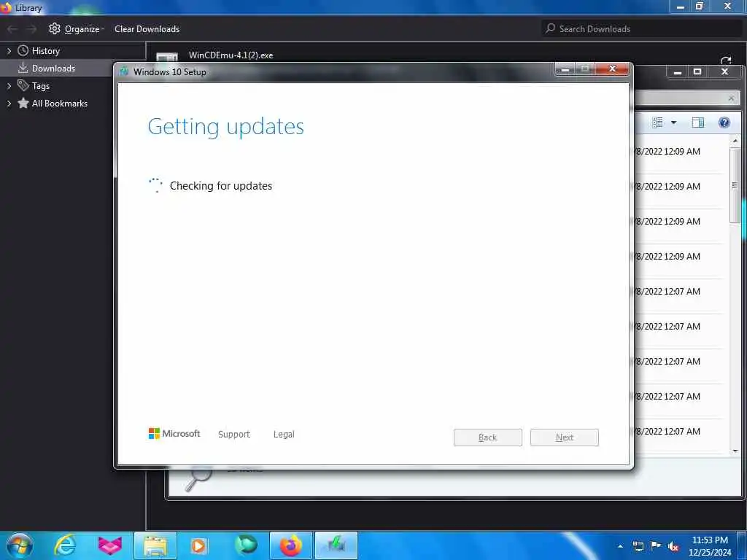747x560 pixels.
Task: Minimize the Windows 10 Setup window
Action: tap(565, 69)
